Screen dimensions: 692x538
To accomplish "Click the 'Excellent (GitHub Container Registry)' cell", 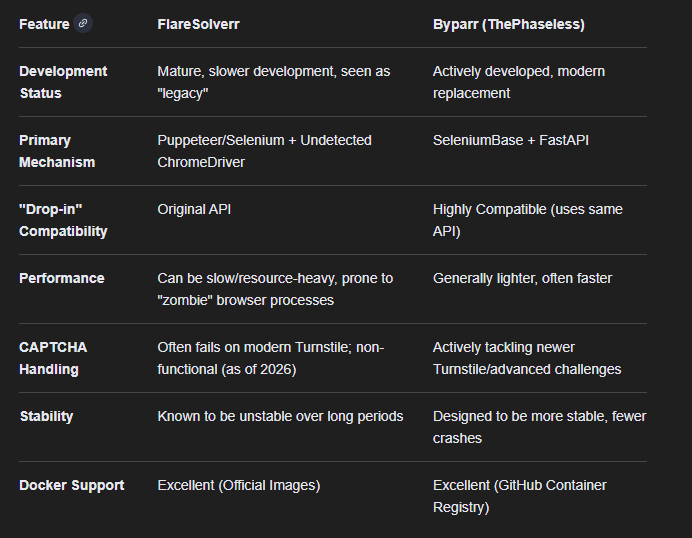I will [x=519, y=496].
